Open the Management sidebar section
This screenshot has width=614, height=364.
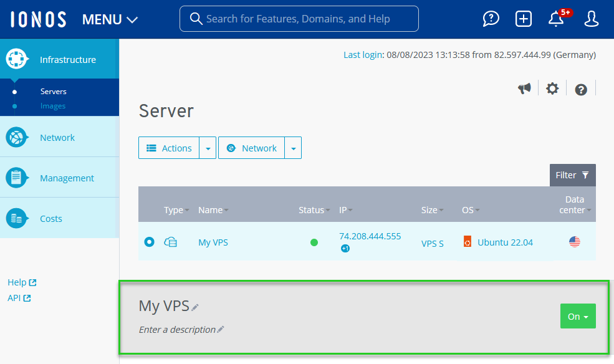pos(67,178)
